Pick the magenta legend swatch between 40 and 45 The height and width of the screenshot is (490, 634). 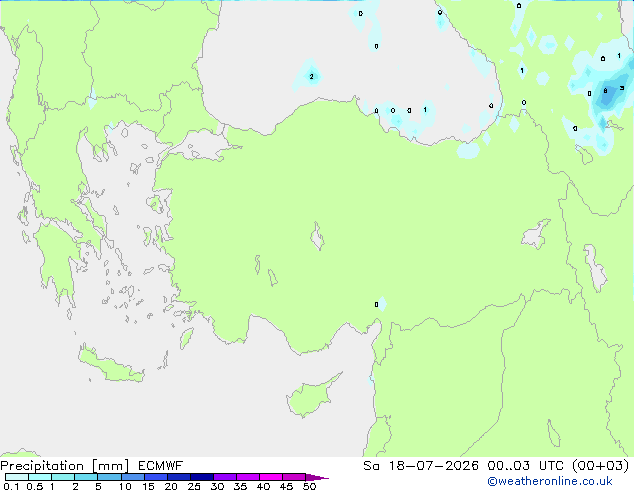[x=271, y=477]
